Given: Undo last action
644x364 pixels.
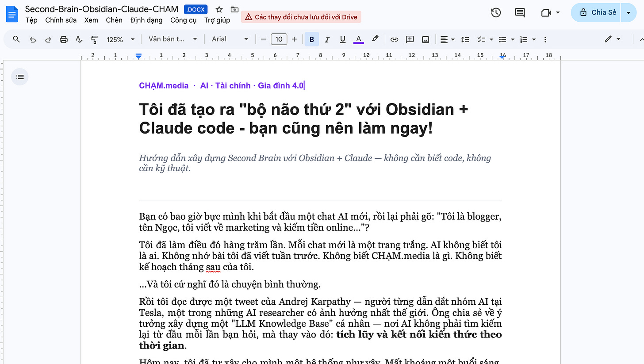Looking at the screenshot, I should tap(33, 39).
